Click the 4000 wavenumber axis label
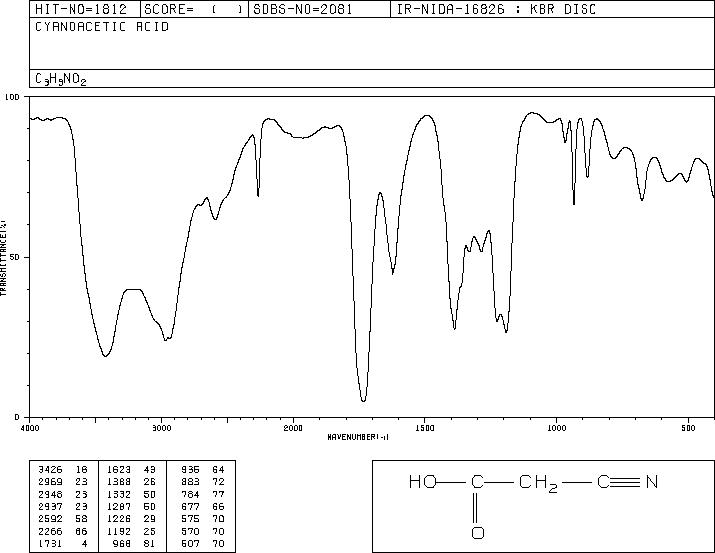This screenshot has height=553, width=715. [30, 428]
